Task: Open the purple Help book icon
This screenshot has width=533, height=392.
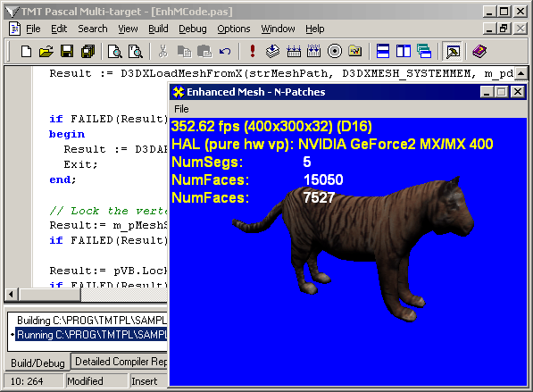Action: pos(479,52)
